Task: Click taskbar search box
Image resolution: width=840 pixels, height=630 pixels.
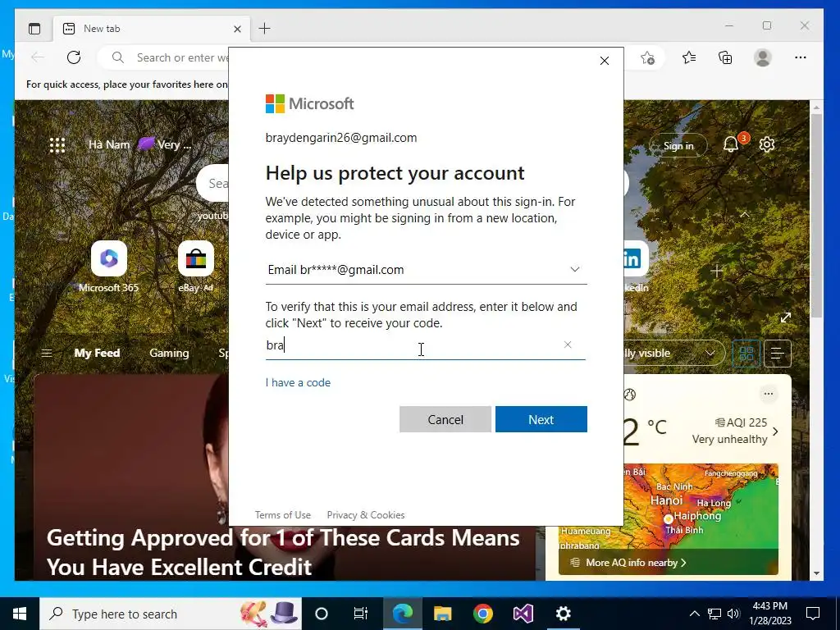Action: [171, 614]
